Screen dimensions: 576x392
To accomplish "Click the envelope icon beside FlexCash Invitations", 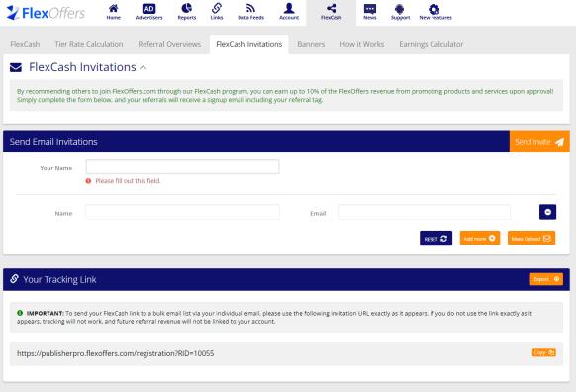I will [x=16, y=67].
